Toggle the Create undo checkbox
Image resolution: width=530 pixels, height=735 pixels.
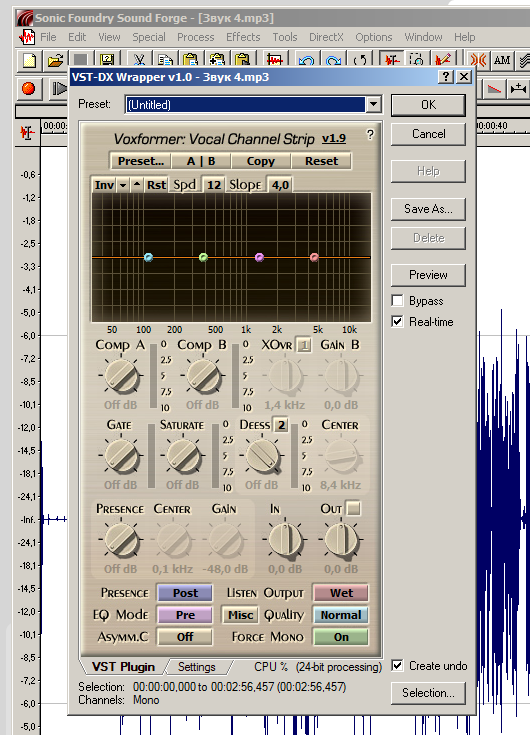pyautogui.click(x=397, y=666)
